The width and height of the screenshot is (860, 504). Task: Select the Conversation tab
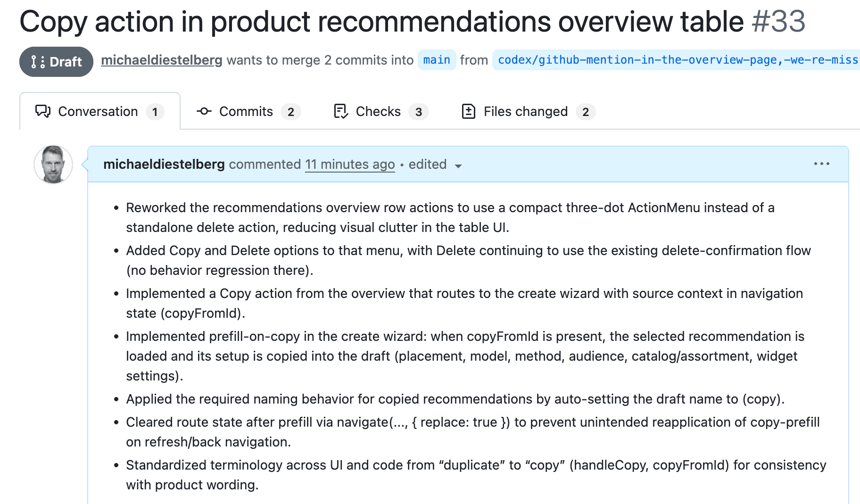coord(97,111)
